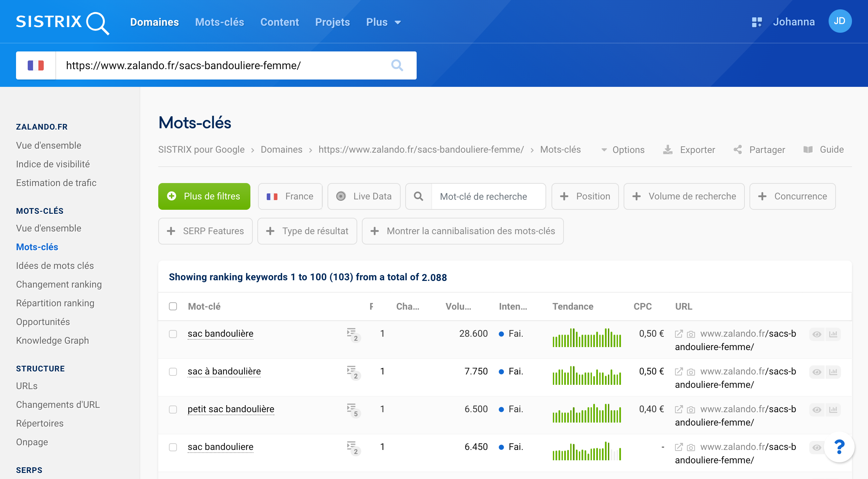Screen dimensions: 868x479
Task: Check the box for sac bandouliere
Action: 173,447
